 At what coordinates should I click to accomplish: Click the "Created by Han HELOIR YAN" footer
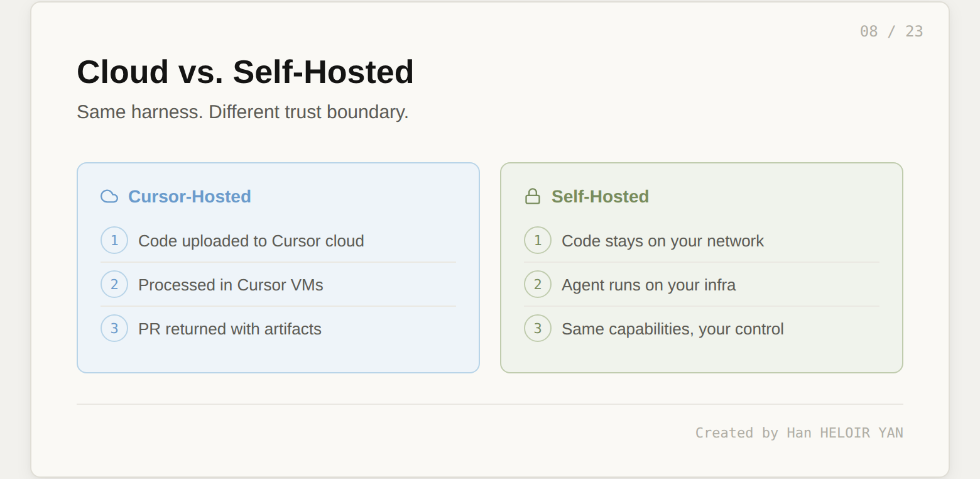click(x=799, y=432)
